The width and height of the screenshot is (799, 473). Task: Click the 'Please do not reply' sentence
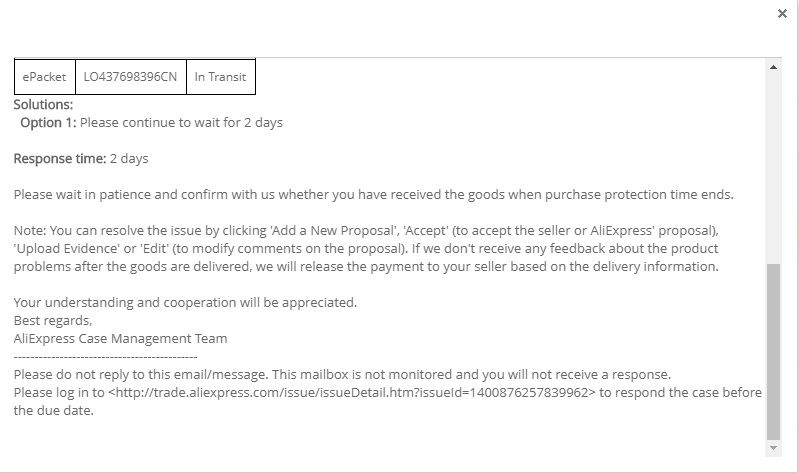(341, 375)
